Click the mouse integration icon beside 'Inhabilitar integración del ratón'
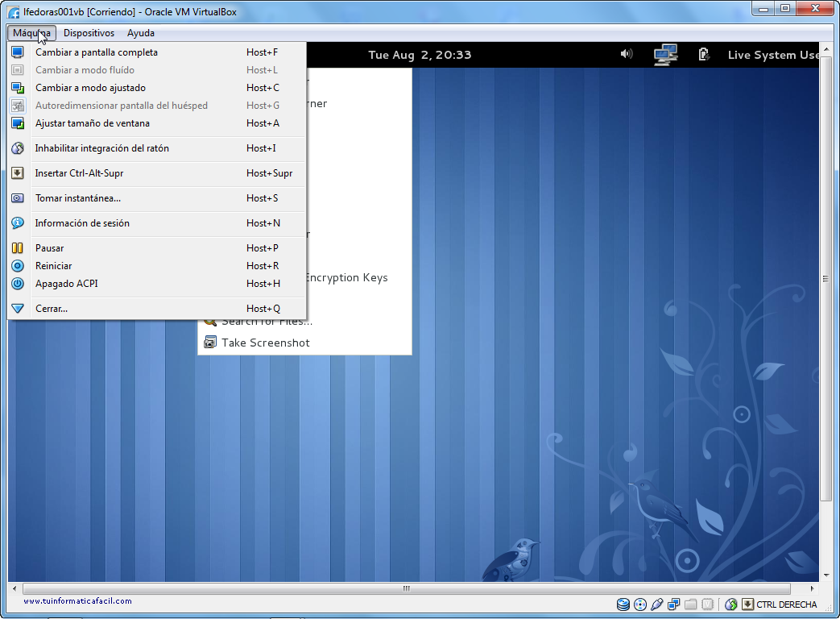This screenshot has height=619, width=840. click(18, 148)
